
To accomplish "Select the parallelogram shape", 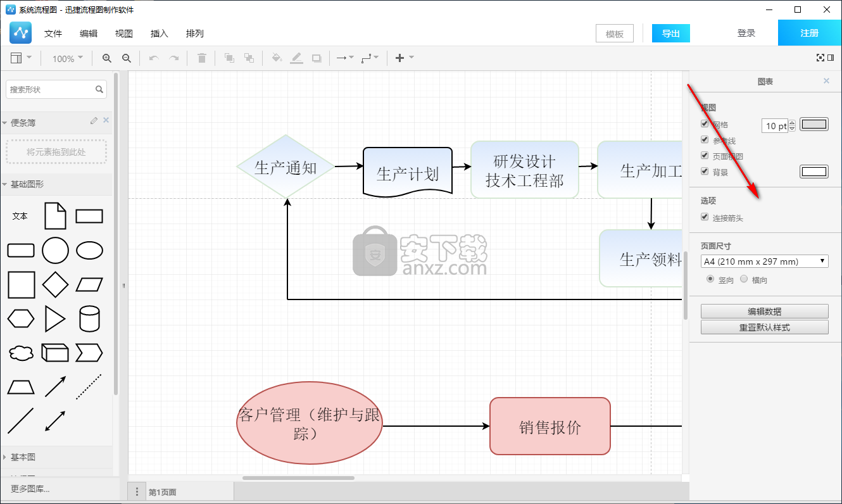I will [89, 285].
